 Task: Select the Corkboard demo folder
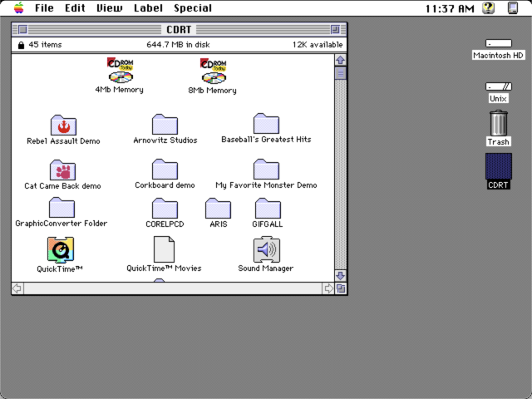click(165, 170)
